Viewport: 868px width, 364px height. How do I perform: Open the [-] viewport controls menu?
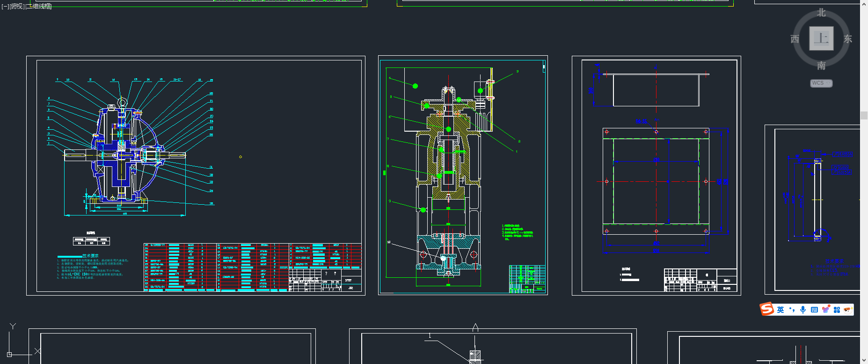pyautogui.click(x=5, y=6)
